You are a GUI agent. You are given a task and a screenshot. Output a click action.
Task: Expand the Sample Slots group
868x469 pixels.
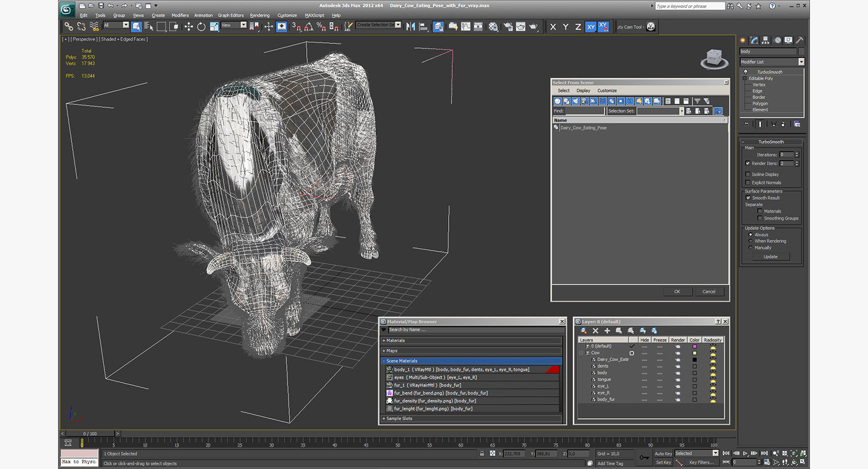point(471,419)
